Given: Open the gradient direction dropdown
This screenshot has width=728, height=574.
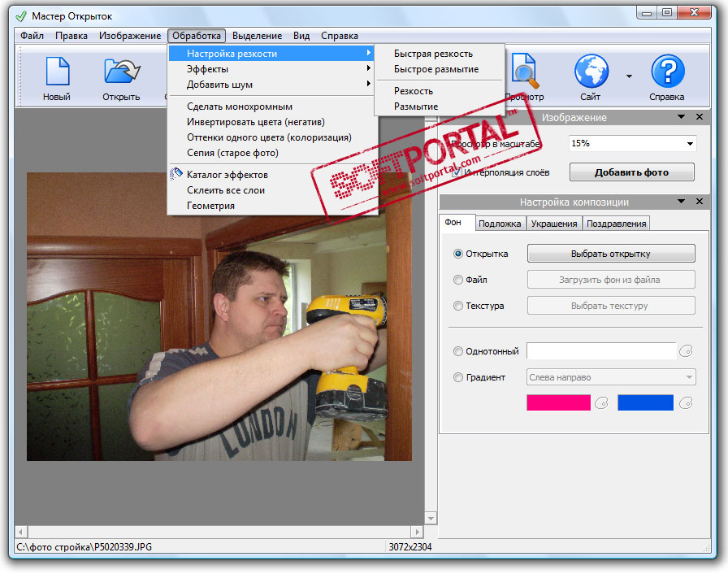Looking at the screenshot, I should click(690, 377).
